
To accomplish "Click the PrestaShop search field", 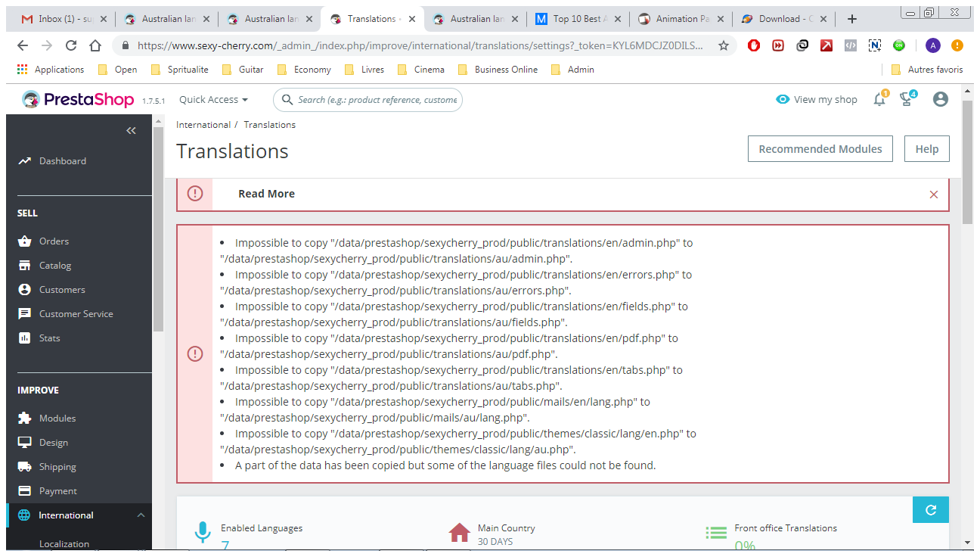I will coord(367,99).
